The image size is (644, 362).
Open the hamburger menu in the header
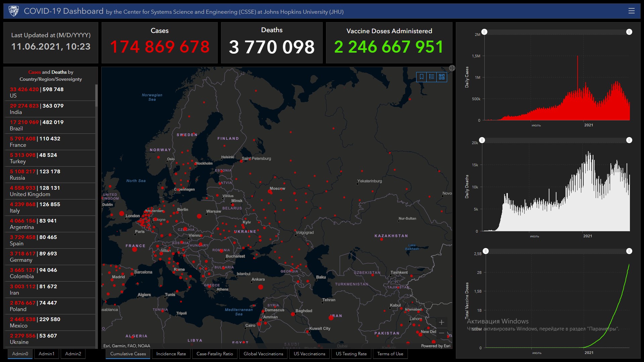coord(631,11)
